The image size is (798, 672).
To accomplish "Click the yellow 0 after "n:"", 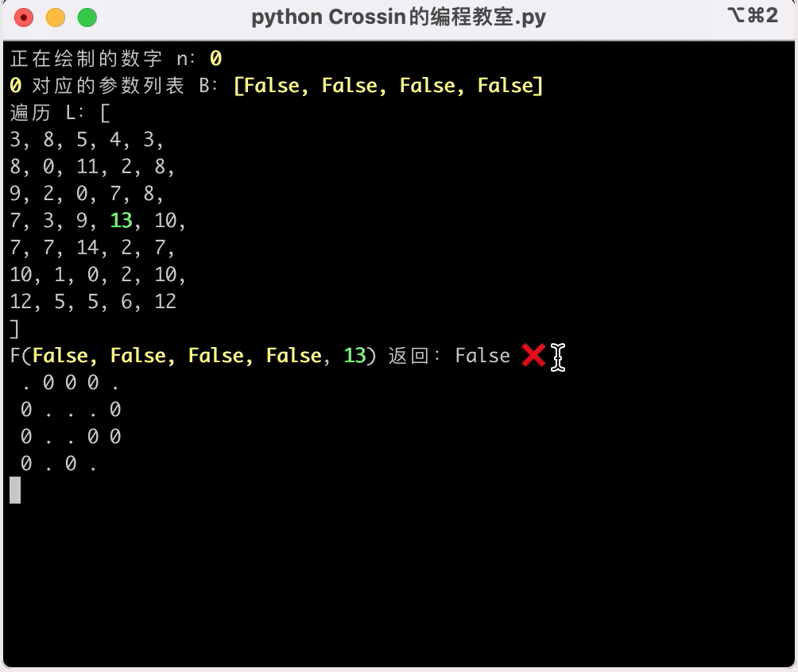I will pyautogui.click(x=215, y=59).
